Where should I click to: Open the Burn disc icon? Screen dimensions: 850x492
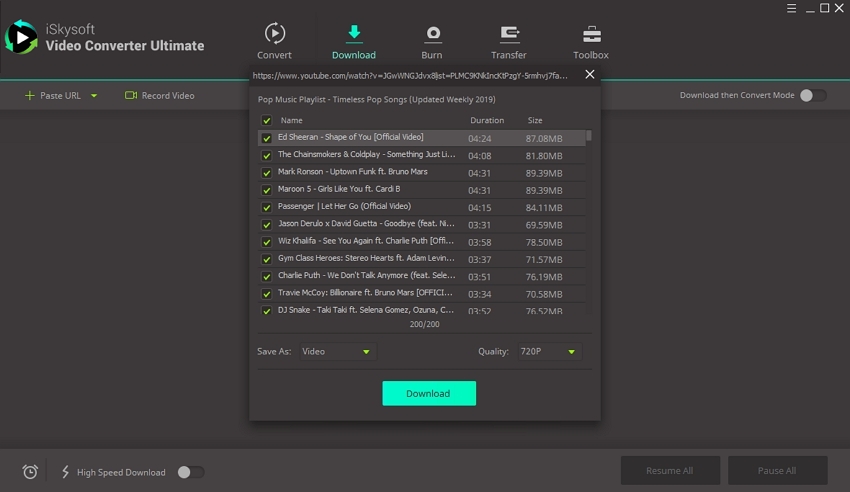click(432, 34)
